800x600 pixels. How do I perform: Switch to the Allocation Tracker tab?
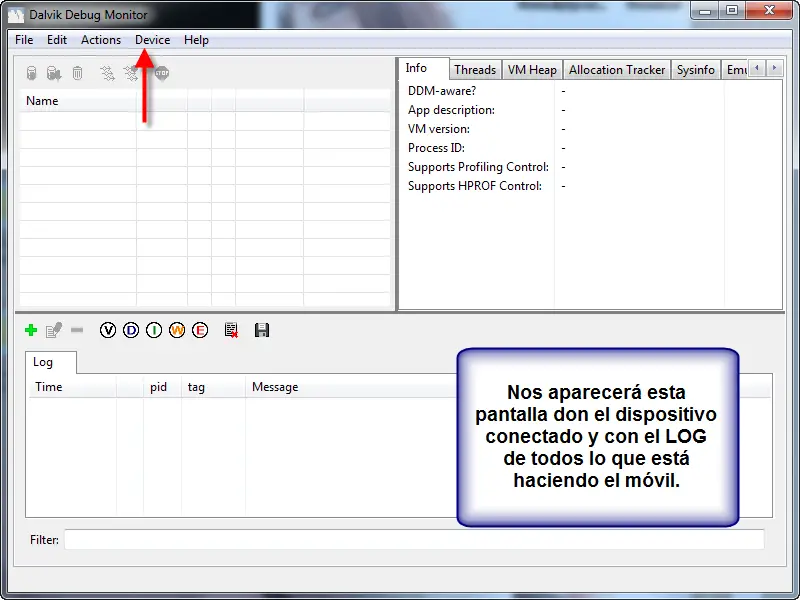[617, 70]
